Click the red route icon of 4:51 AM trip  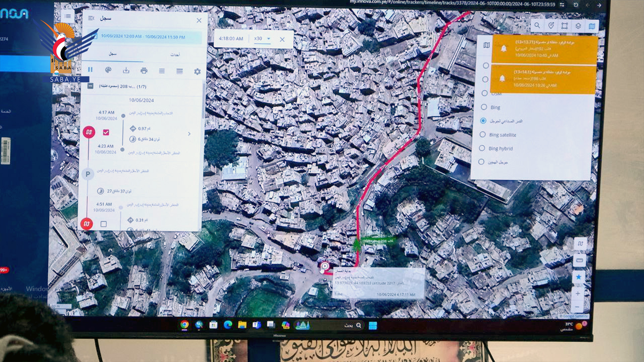click(87, 224)
